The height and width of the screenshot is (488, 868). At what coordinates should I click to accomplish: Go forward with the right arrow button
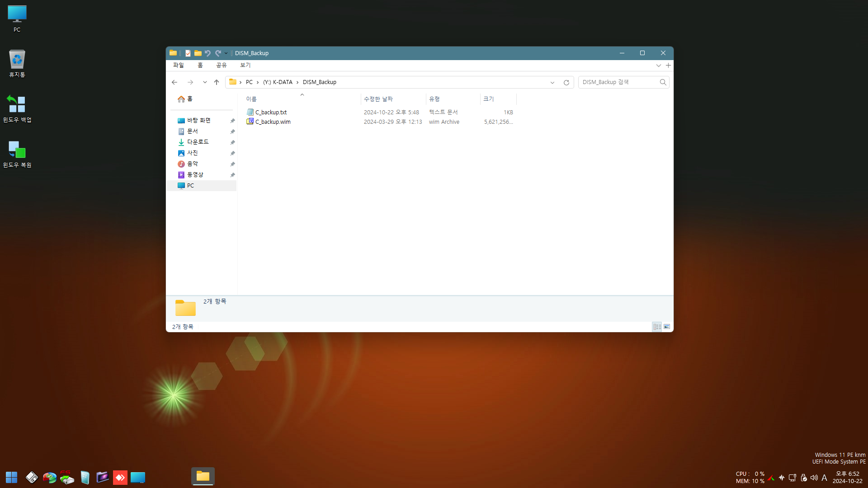pyautogui.click(x=190, y=82)
